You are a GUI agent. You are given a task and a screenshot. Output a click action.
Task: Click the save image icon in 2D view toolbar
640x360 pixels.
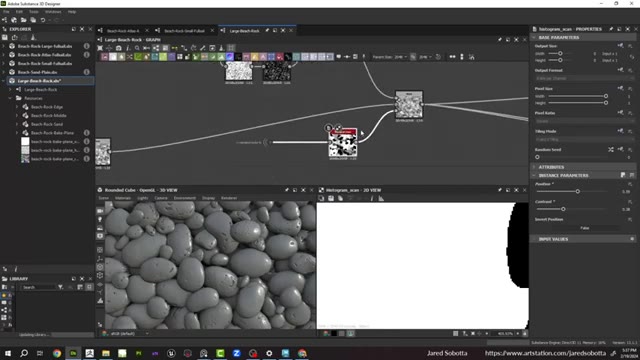tap(331, 198)
